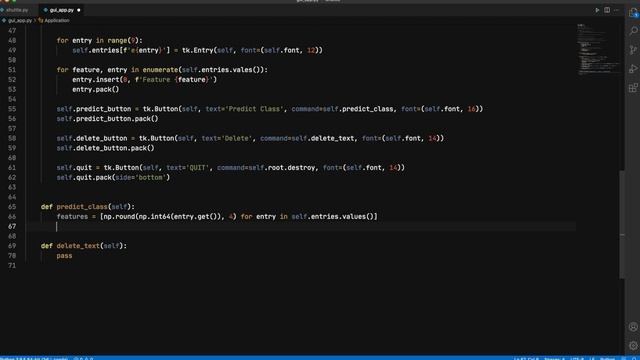
Task: Click gui_app.py in the breadcrumb
Action: 20,20
